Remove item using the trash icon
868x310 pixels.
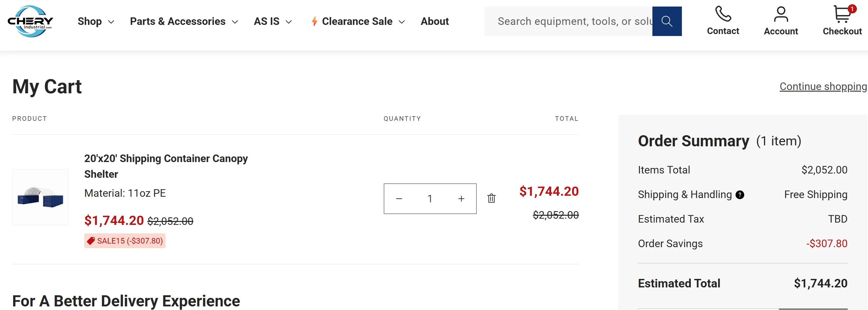coord(491,198)
